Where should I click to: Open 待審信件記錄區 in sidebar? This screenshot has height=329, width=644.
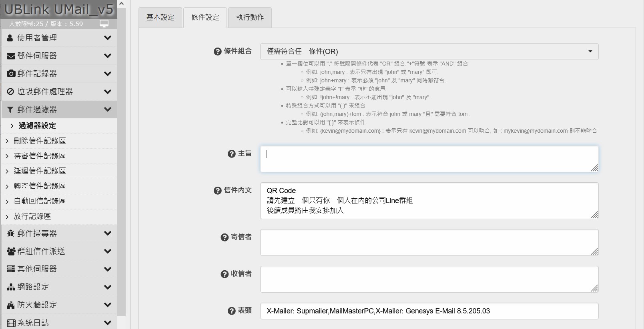[40, 156]
